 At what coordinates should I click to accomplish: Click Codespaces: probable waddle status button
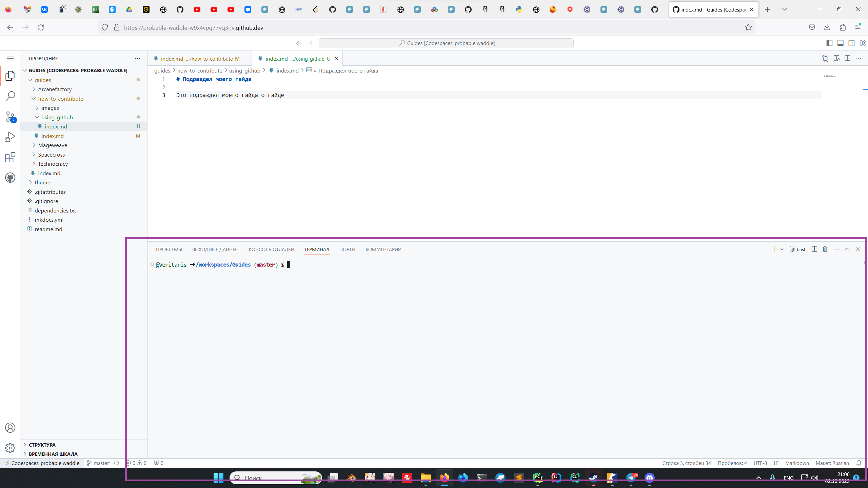pyautogui.click(x=42, y=463)
